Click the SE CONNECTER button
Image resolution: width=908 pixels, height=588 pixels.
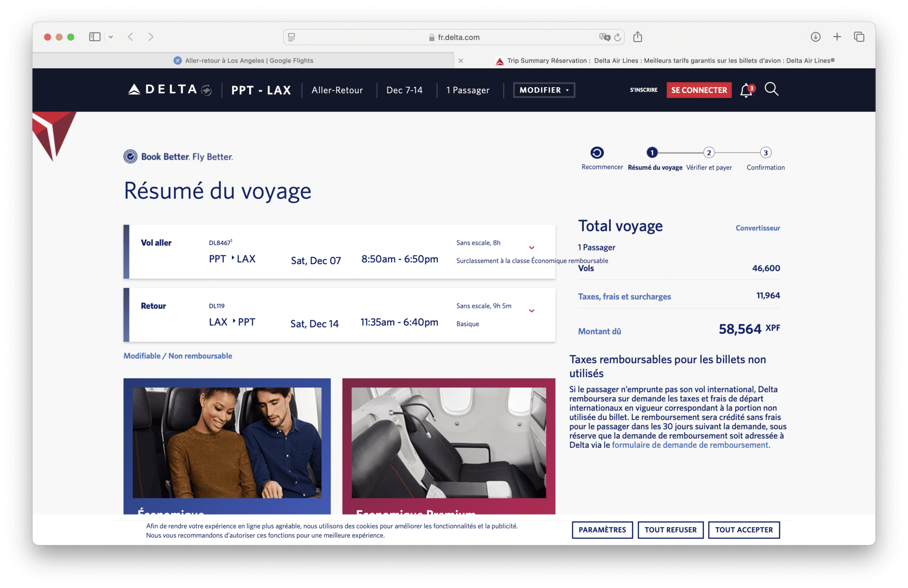coord(699,90)
